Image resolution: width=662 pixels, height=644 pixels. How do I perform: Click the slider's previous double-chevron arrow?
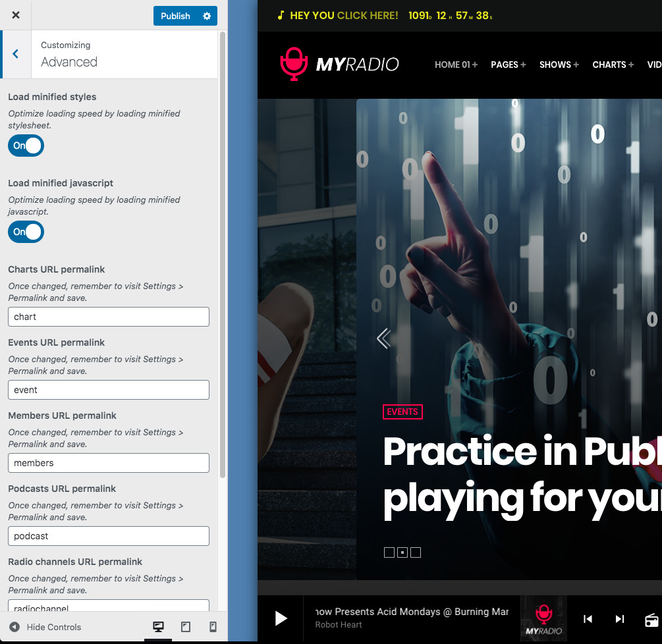tap(384, 338)
